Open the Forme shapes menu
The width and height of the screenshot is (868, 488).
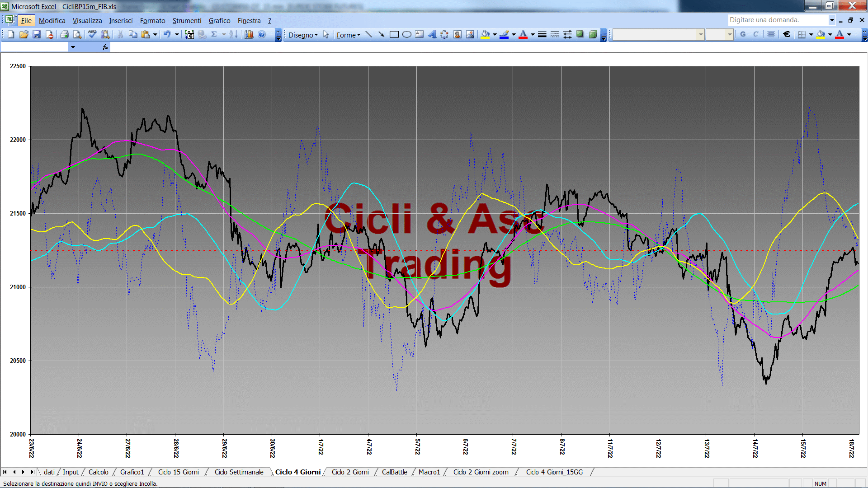pos(349,35)
